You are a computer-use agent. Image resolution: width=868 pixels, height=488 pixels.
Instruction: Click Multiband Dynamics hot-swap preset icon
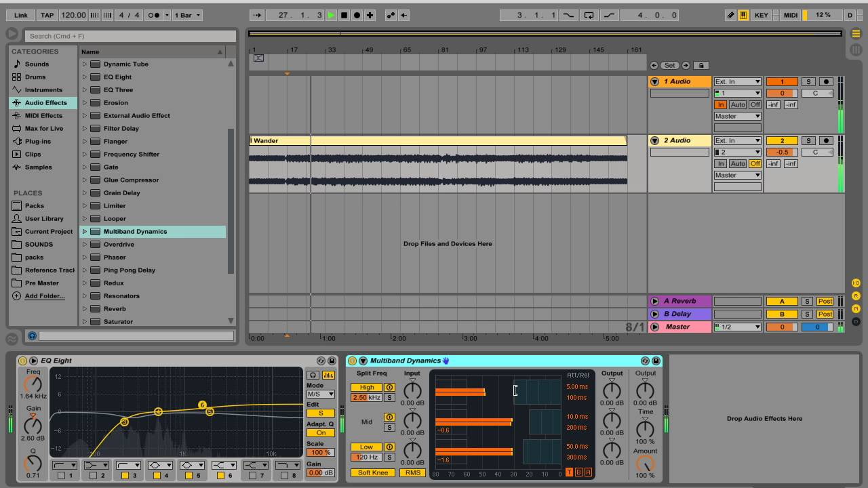pos(645,361)
